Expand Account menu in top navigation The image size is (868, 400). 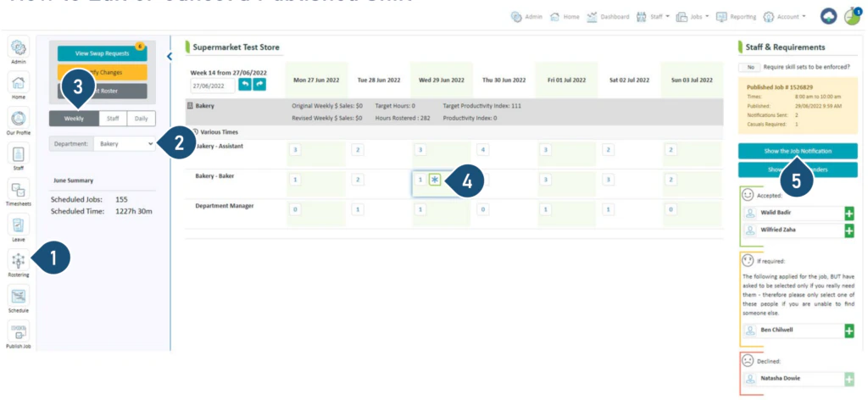tap(784, 17)
